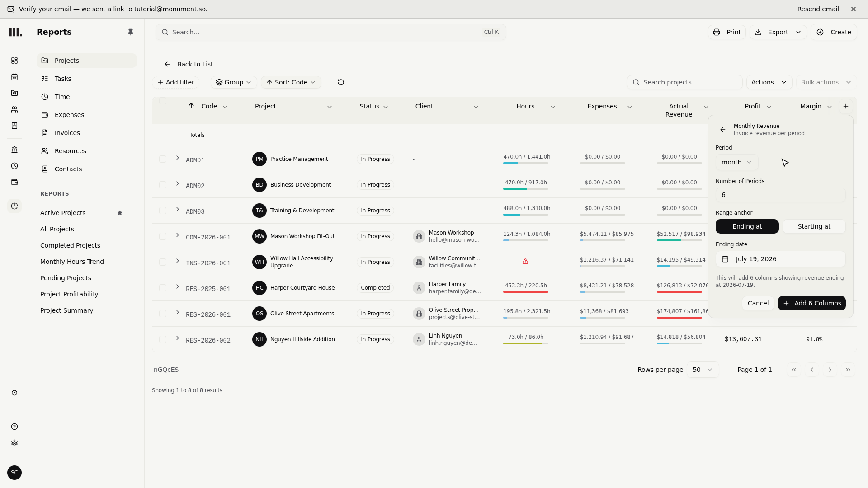This screenshot has height=488, width=868.
Task: Open the calendar icon in left rail
Action: (x=14, y=77)
